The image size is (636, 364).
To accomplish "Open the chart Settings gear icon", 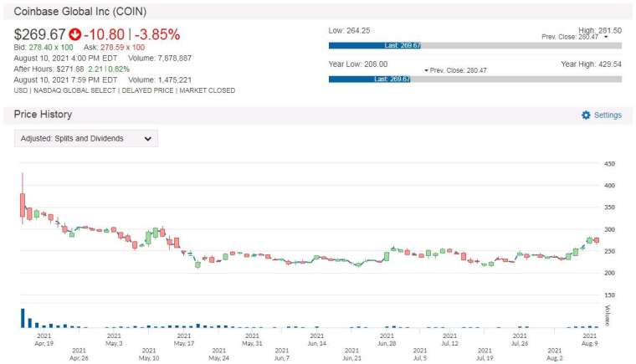I will (x=586, y=115).
